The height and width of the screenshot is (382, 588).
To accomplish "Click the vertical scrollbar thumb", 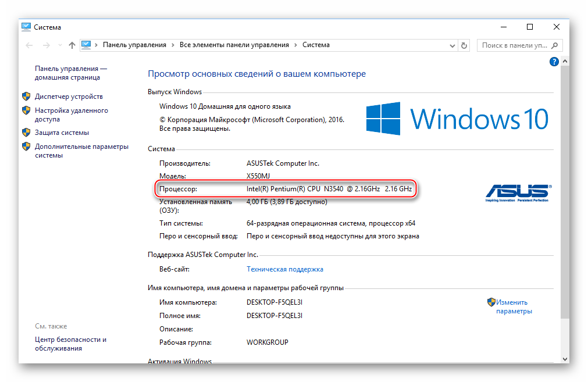I will point(565,192).
